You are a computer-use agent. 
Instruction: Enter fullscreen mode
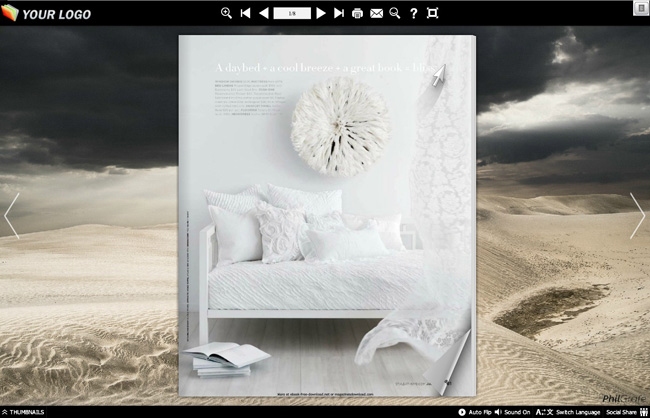[x=432, y=13]
